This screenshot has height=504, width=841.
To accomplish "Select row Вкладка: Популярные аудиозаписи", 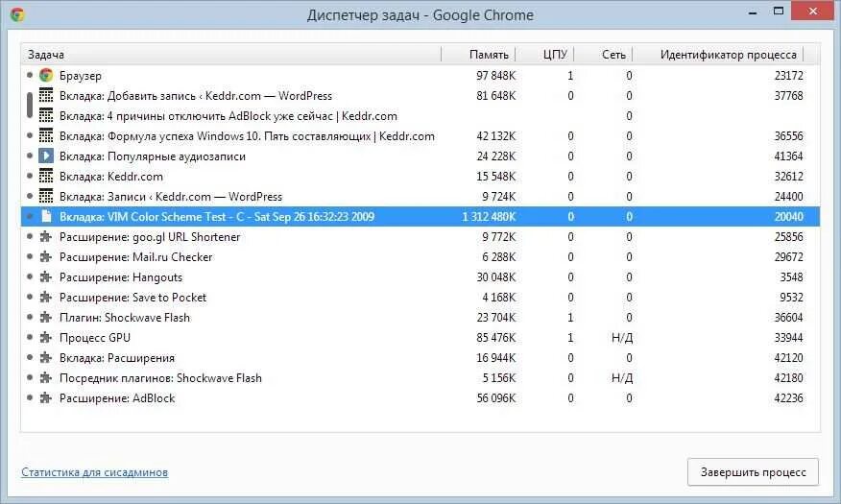I will [x=420, y=156].
